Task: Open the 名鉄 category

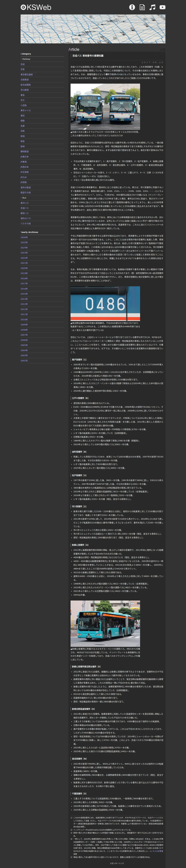Action: (x=23, y=126)
